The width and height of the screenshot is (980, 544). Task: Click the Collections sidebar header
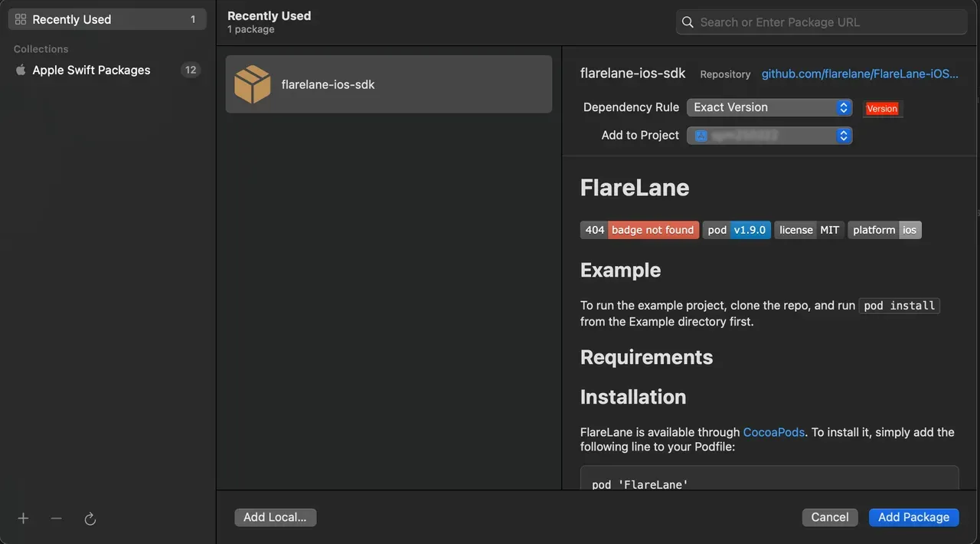(41, 49)
